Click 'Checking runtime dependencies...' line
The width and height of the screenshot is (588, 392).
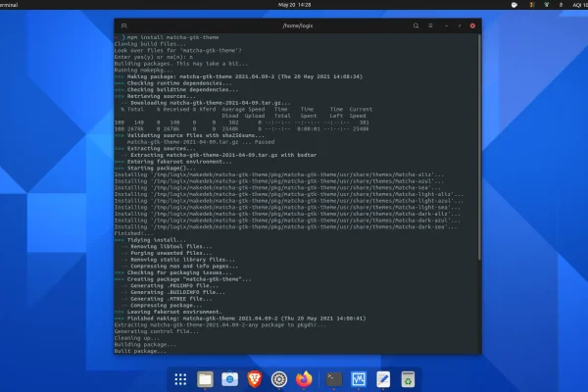173,83
